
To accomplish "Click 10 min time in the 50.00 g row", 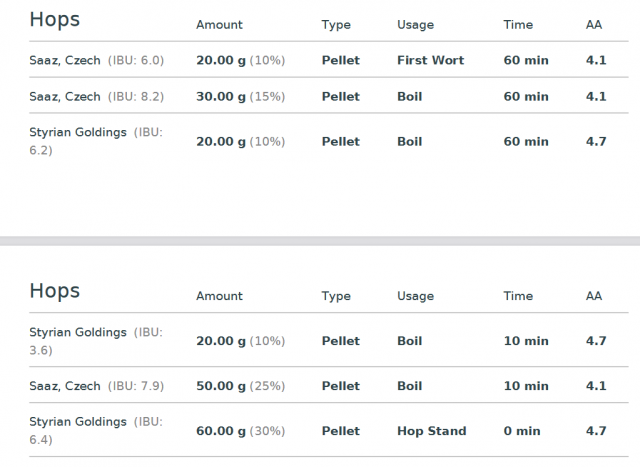I will [x=526, y=386].
